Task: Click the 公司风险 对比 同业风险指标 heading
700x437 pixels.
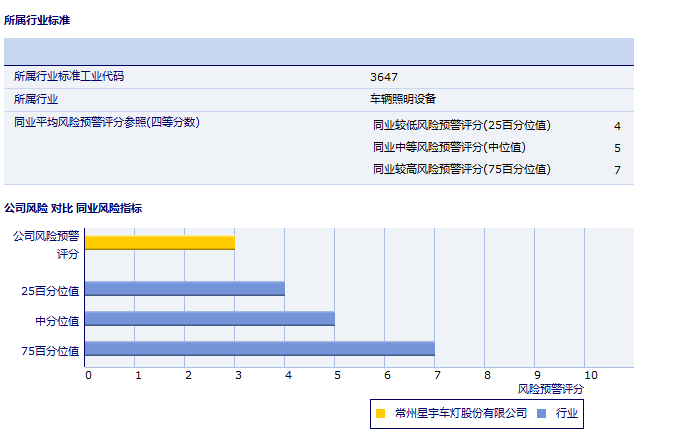Action: tap(73, 208)
